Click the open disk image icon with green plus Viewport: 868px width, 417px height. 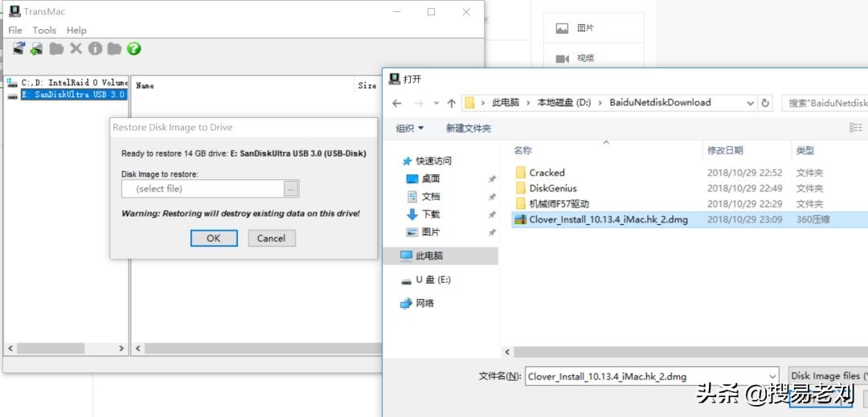point(36,49)
